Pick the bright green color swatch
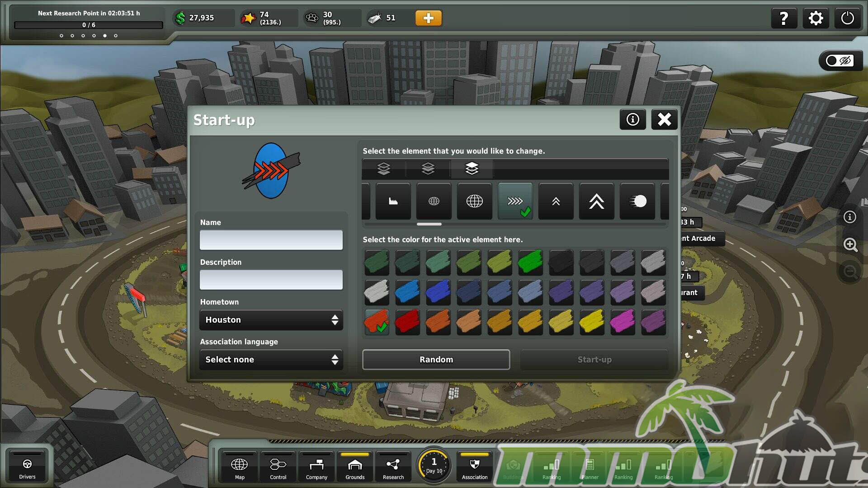868x488 pixels. pyautogui.click(x=530, y=263)
